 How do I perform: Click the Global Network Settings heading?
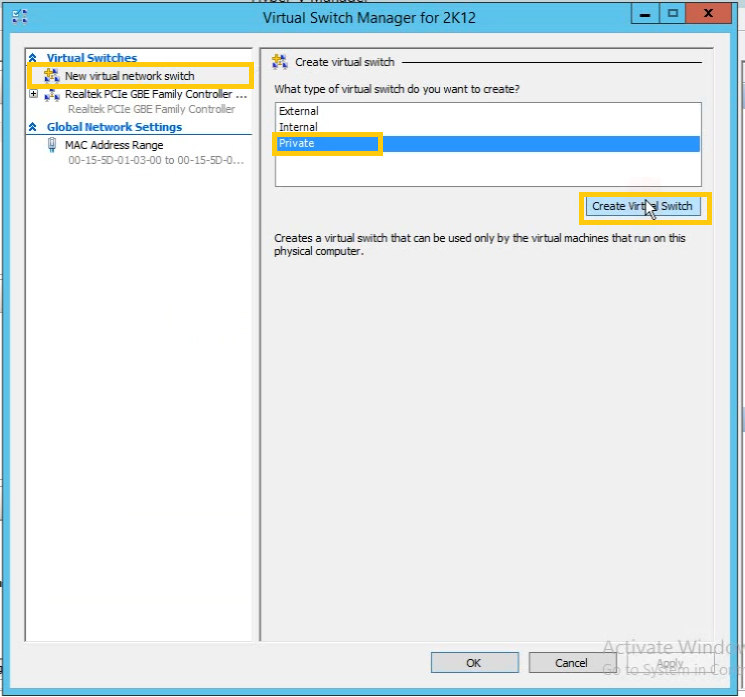(114, 127)
